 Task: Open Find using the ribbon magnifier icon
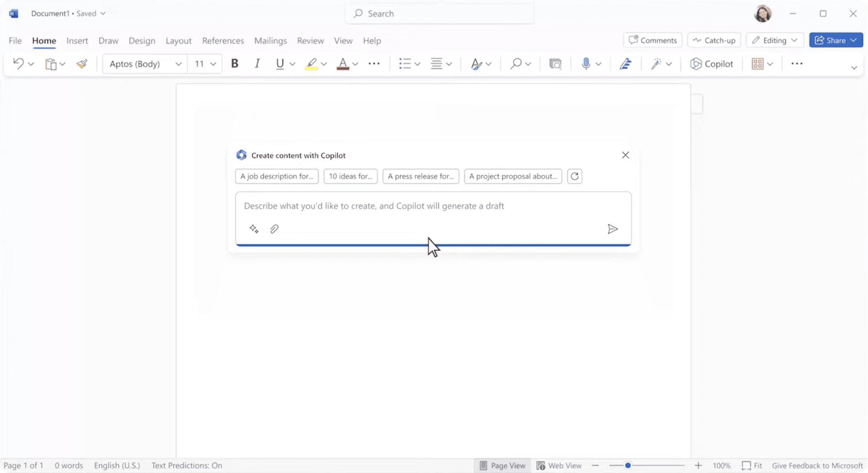point(516,63)
